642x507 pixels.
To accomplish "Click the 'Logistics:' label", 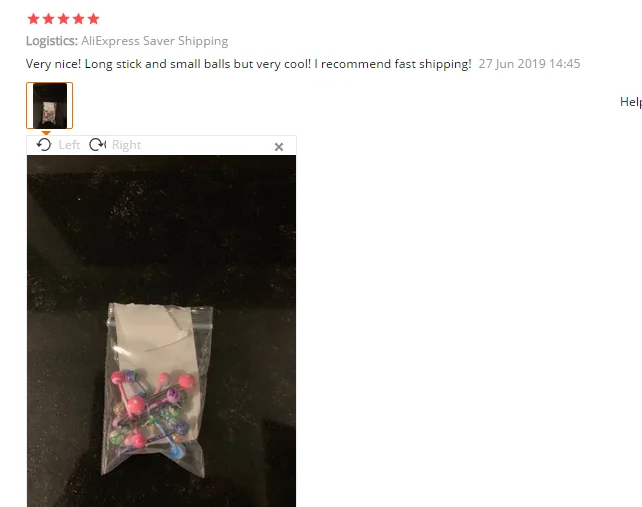I will coord(52,41).
